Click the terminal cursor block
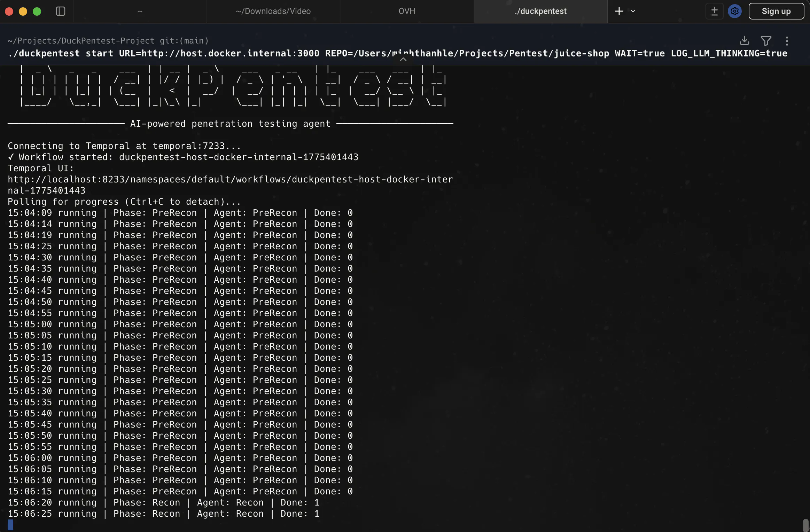810x532 pixels. click(10, 525)
